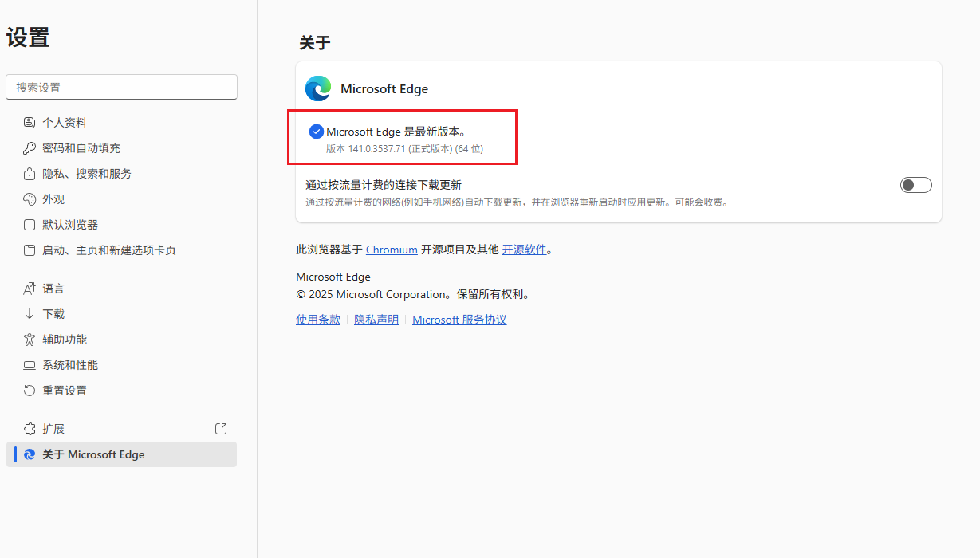Image resolution: width=980 pixels, height=558 pixels.
Task: Click the metered network update description text
Action: (x=517, y=202)
